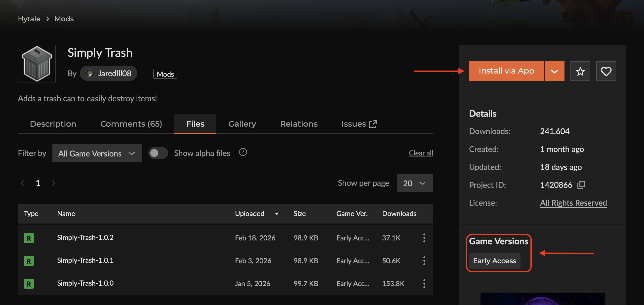Copy the Project ID with copy icon
Image resolution: width=644 pixels, height=305 pixels.
[x=581, y=185]
